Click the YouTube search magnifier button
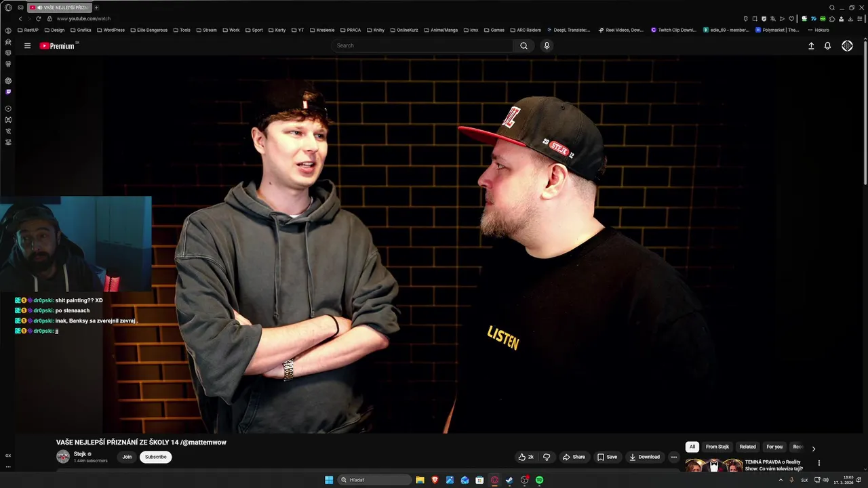This screenshot has width=868, height=488. point(524,45)
